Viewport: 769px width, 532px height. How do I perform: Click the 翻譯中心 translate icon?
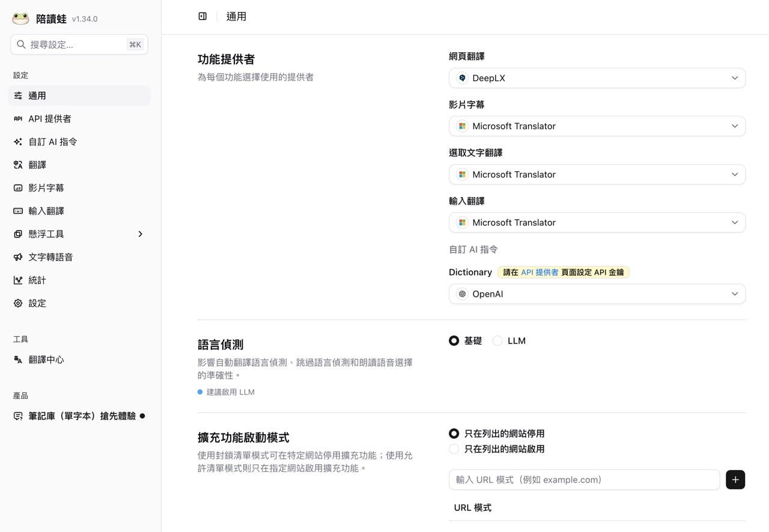click(x=18, y=360)
